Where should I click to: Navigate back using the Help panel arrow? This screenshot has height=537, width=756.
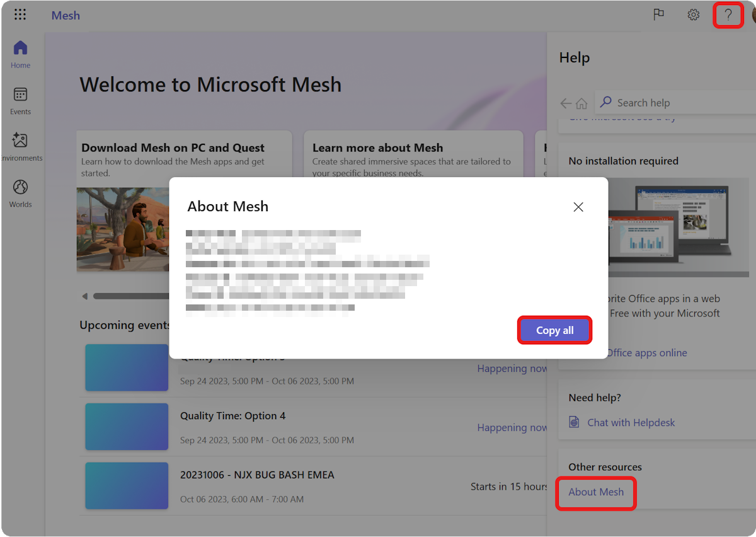click(x=565, y=102)
